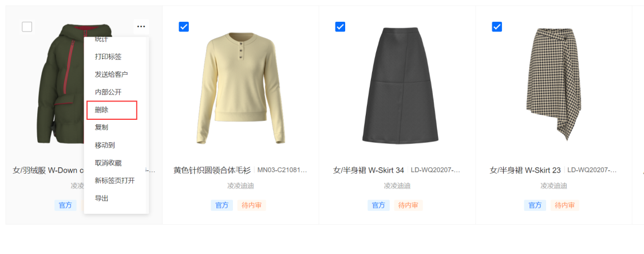The height and width of the screenshot is (254, 644).
Task: Deselect the plaid W-Skirt 23 checkbox
Action: (x=497, y=27)
